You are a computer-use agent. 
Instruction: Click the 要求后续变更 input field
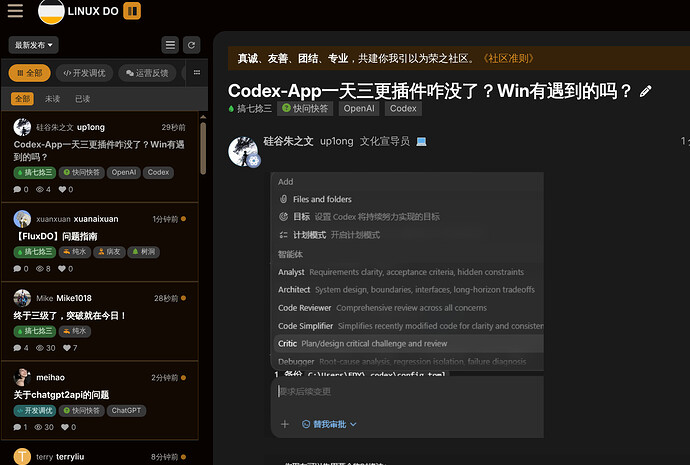coord(407,392)
